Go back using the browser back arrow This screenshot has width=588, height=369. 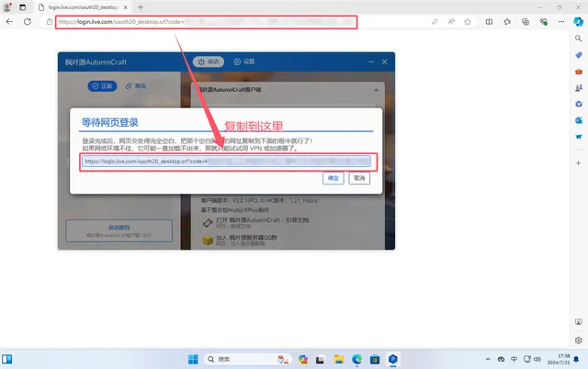click(9, 22)
